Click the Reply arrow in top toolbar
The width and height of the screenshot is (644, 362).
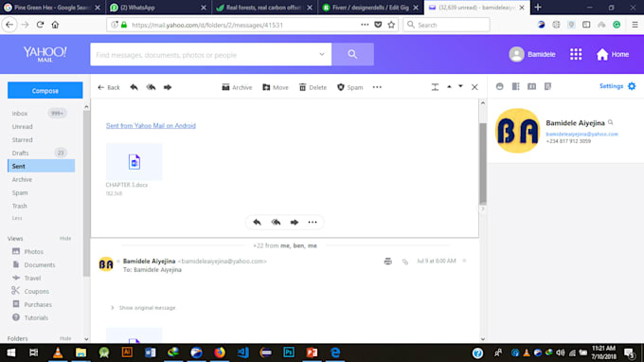coord(134,87)
